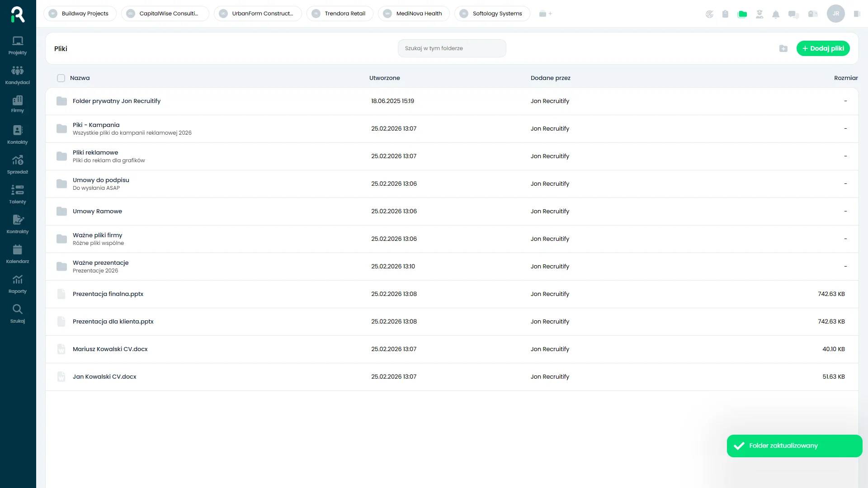Click the green files folder icon

coord(742,14)
